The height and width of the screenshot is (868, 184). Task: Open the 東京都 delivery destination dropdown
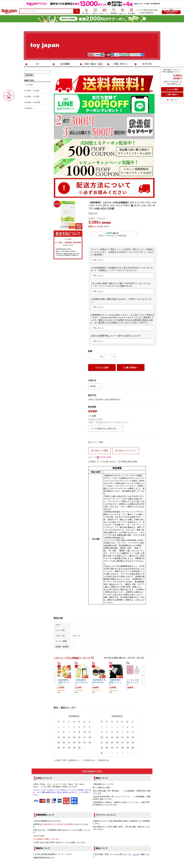click(x=95, y=386)
